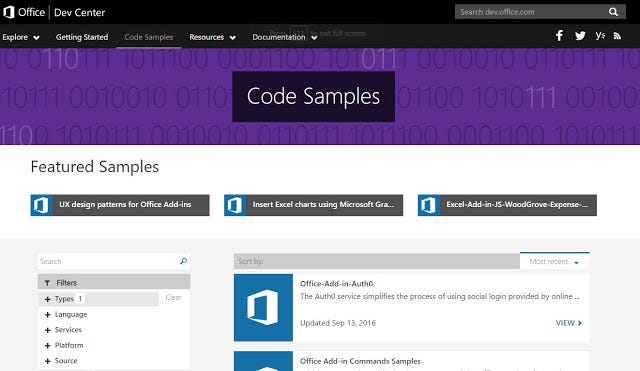Image resolution: width=640 pixels, height=371 pixels.
Task: Select the Code Samples nav tab
Action: click(149, 37)
